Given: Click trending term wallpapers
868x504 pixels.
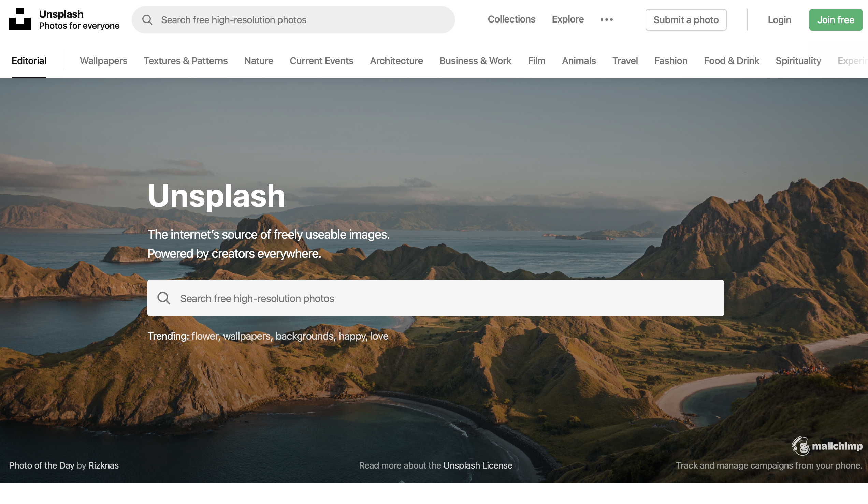Looking at the screenshot, I should (x=247, y=336).
